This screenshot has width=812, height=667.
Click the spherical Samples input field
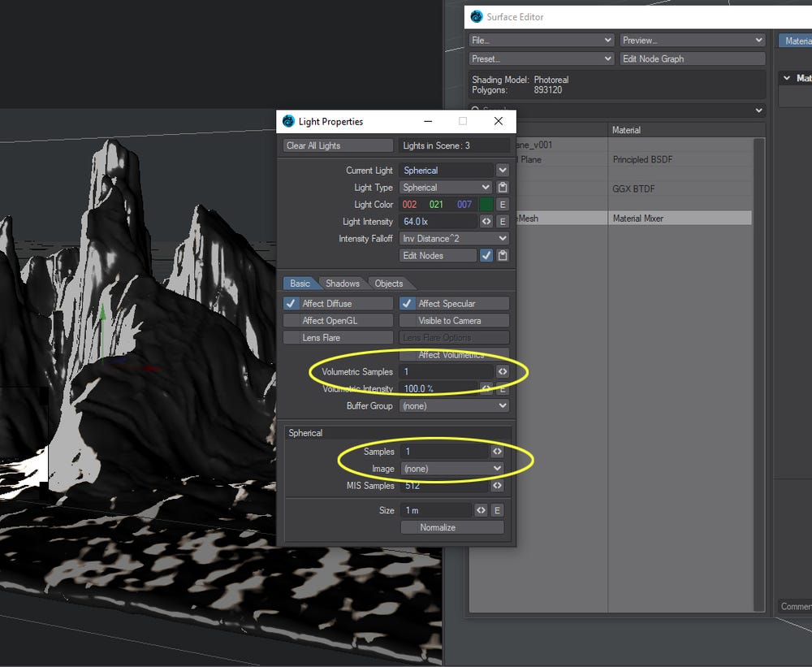(445, 452)
